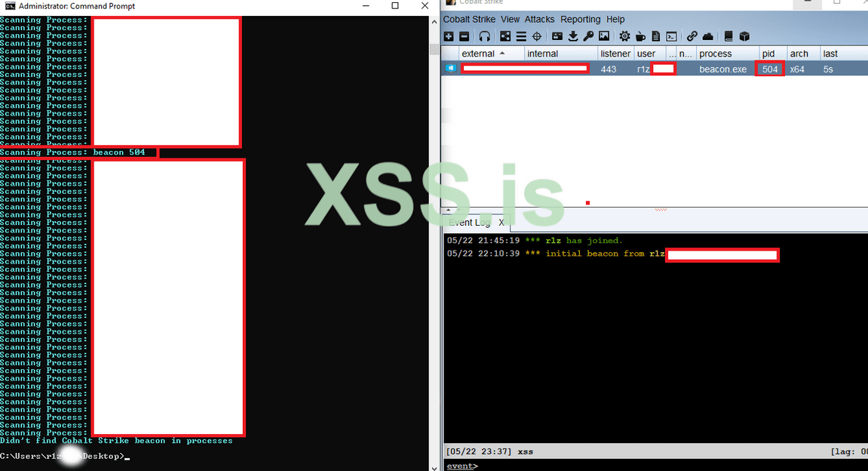The image size is (868, 471).
Task: Create MS Office macro document icon
Action: tap(656, 36)
